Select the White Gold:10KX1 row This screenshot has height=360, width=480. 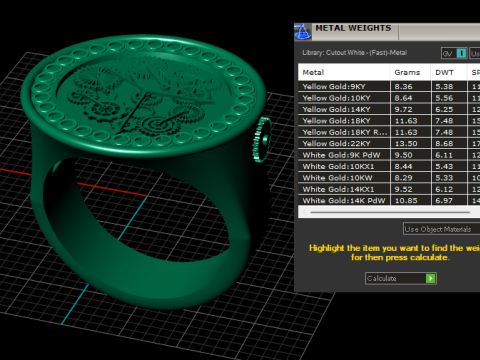[x=389, y=166]
